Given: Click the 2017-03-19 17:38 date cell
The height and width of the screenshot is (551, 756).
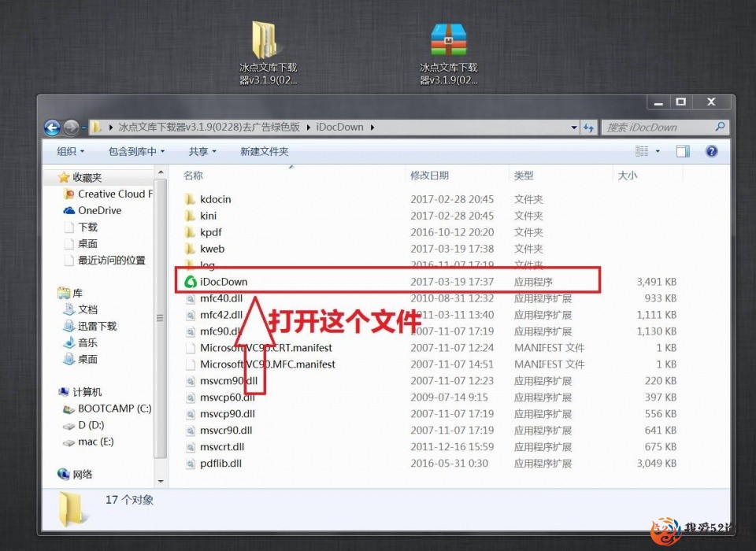Looking at the screenshot, I should click(x=452, y=249).
